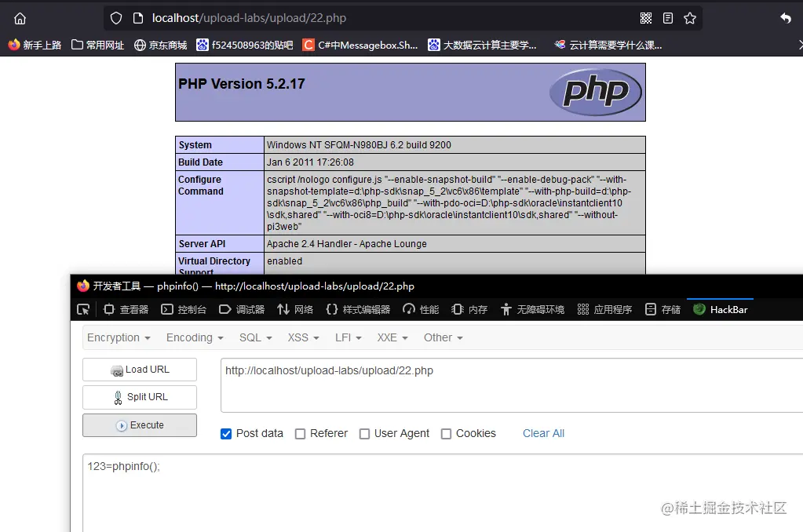Expand the XXE dropdown

tap(392, 338)
